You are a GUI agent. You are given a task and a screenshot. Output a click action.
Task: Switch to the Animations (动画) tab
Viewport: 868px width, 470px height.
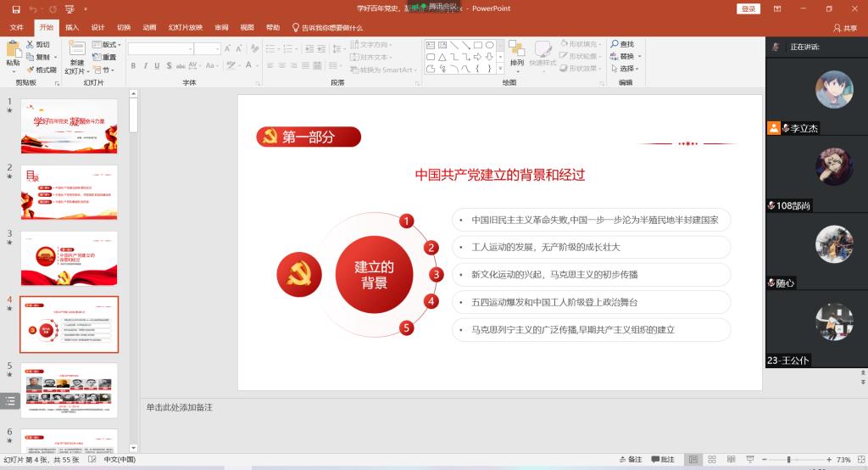click(x=149, y=27)
